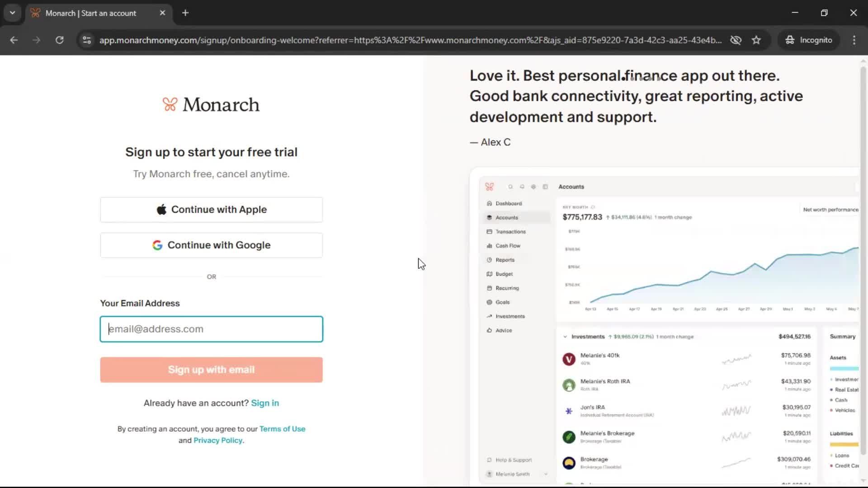
Task: Click the Goals icon in the sidebar
Action: coord(490,302)
